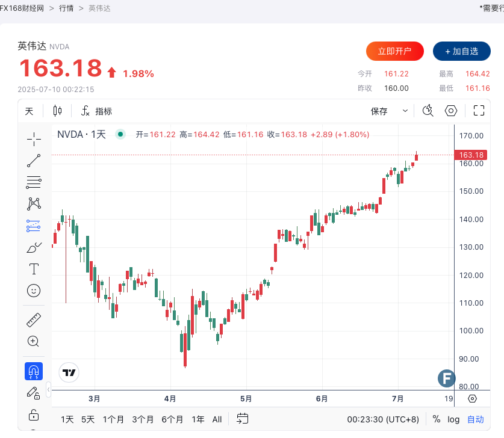This screenshot has height=438, width=504.
Task: Click the 保存 save button
Action: pyautogui.click(x=379, y=111)
